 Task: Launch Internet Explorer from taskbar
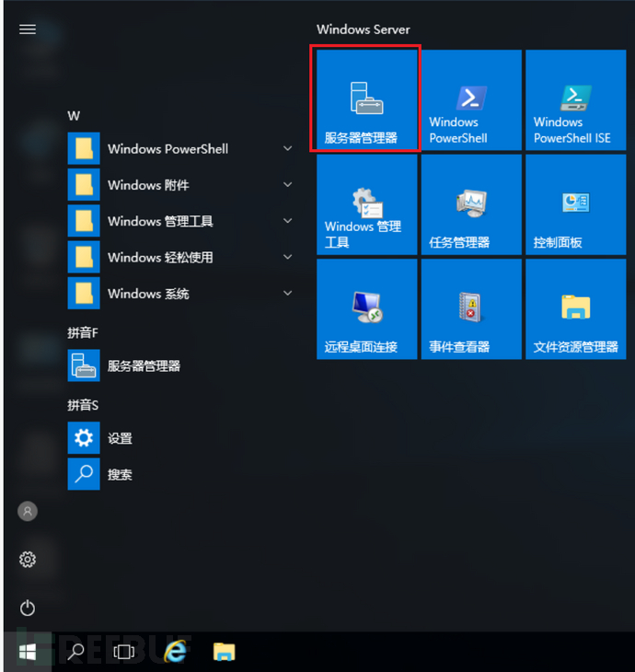pos(175,652)
